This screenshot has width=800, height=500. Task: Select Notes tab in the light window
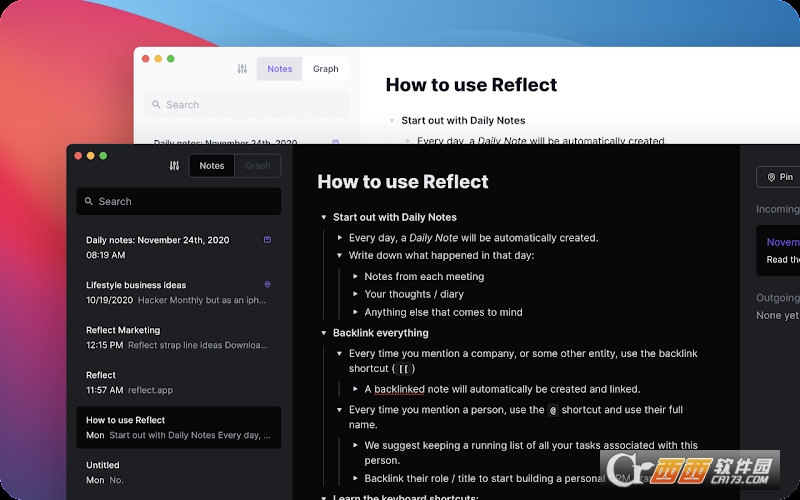pos(280,69)
